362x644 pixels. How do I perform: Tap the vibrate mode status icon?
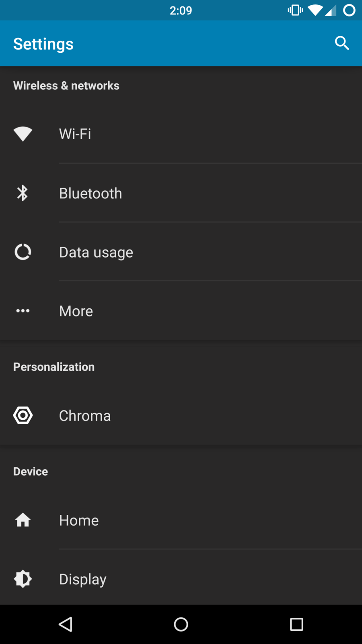pyautogui.click(x=295, y=10)
